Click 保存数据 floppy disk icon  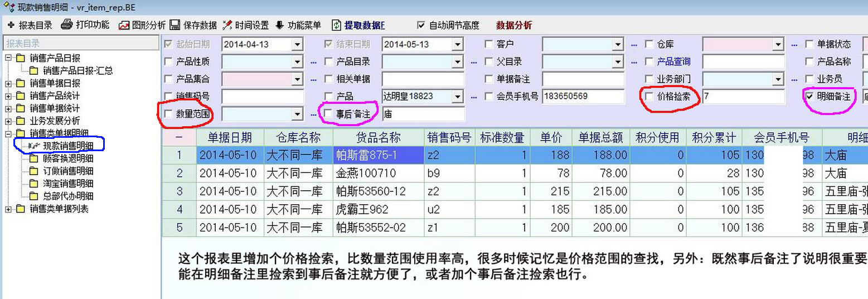174,25
